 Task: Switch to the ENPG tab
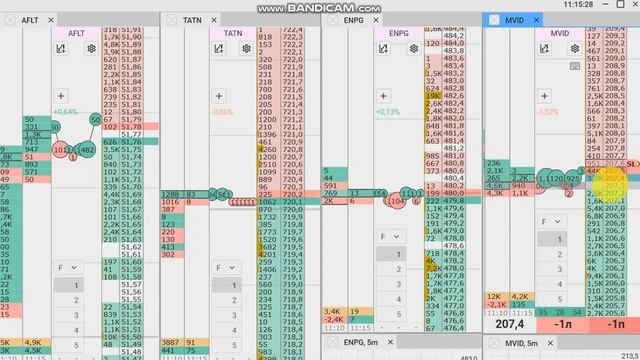[x=353, y=20]
